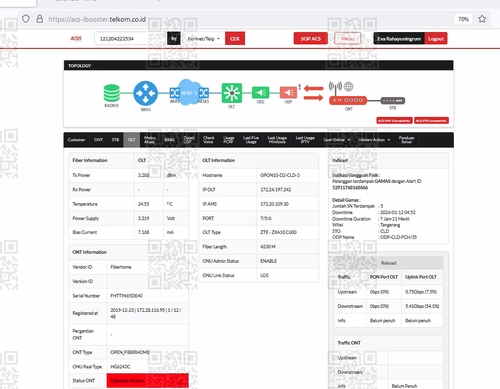Image resolution: width=500 pixels, height=389 pixels.
Task: Click the red transfer arrows icon
Action: [313, 93]
